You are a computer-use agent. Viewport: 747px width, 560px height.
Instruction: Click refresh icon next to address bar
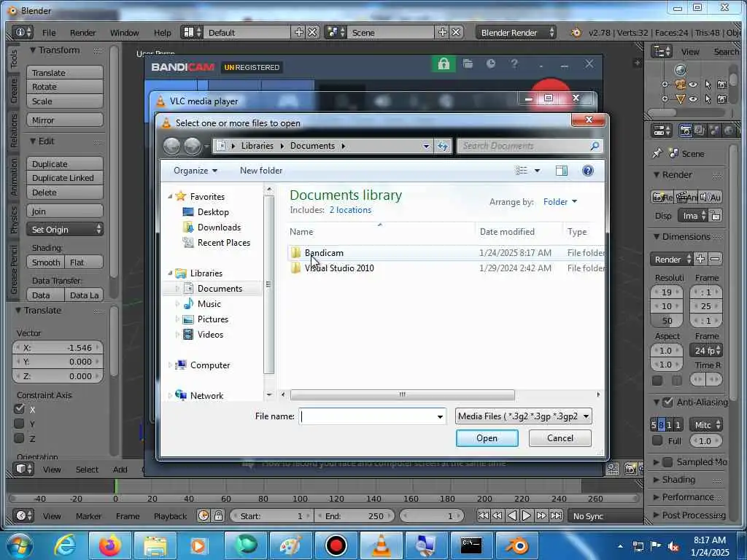click(443, 146)
